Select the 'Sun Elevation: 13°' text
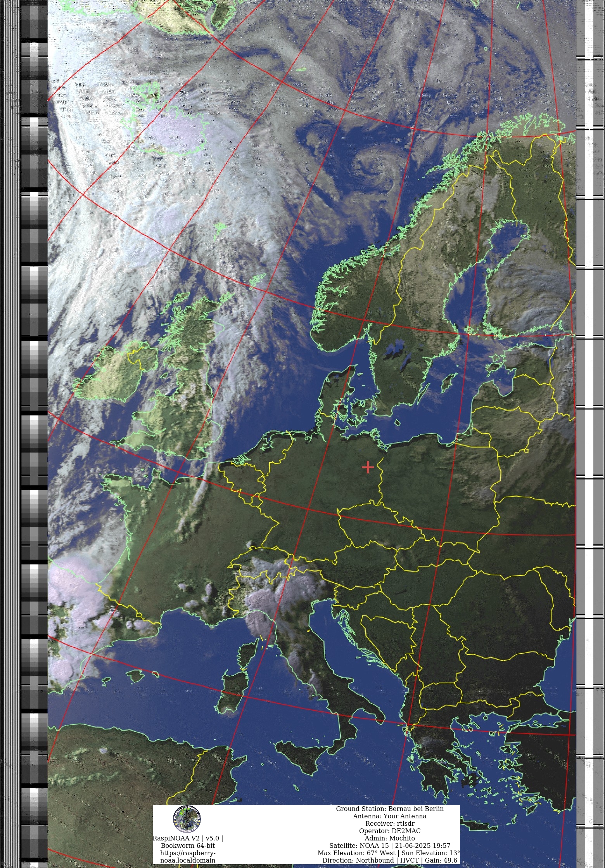Viewport: 605px width, 868px height. point(431,853)
